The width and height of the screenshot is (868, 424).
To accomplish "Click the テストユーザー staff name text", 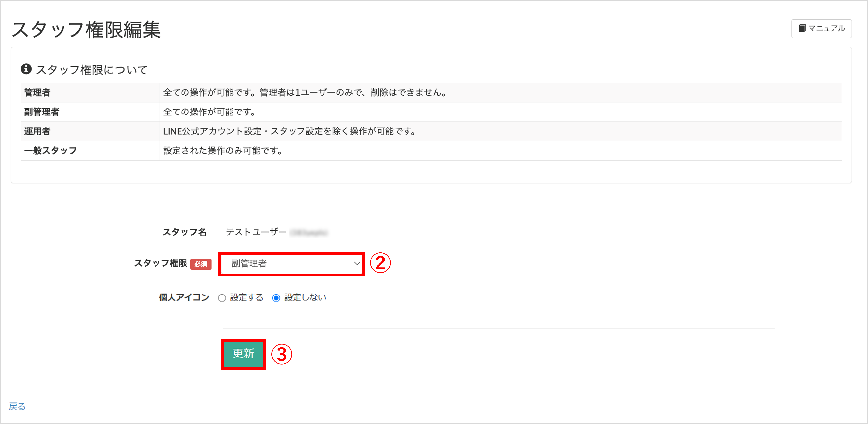I will (256, 232).
